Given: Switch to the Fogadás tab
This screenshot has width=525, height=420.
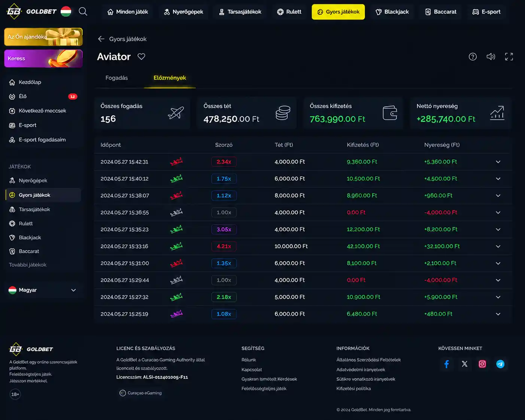Looking at the screenshot, I should tap(116, 78).
